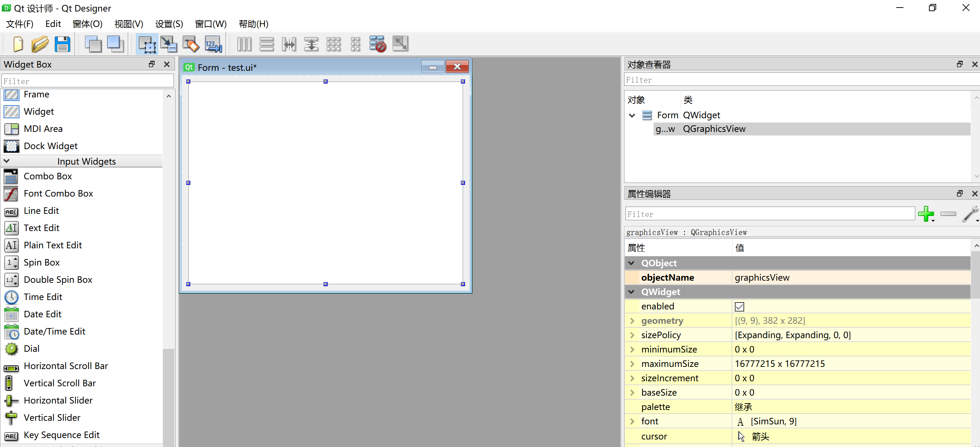
Task: Click the Break Layout icon
Action: click(377, 44)
